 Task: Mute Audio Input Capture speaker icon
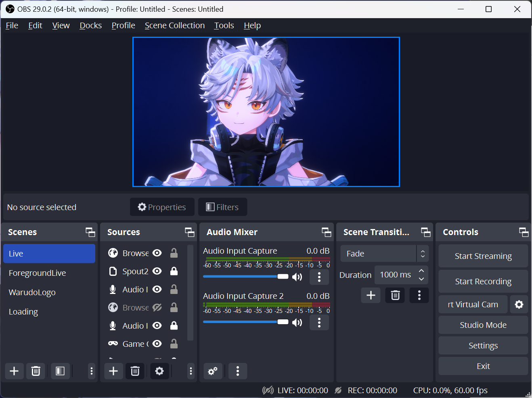tap(297, 277)
